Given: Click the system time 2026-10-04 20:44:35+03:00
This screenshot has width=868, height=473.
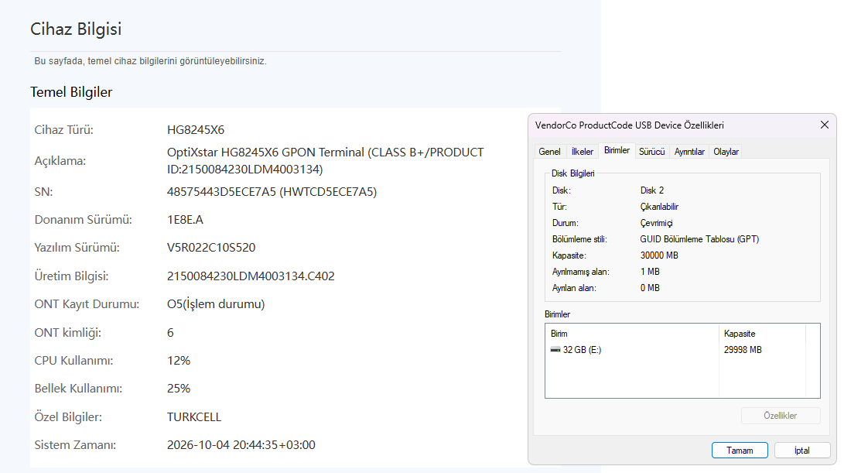Looking at the screenshot, I should coord(241,445).
